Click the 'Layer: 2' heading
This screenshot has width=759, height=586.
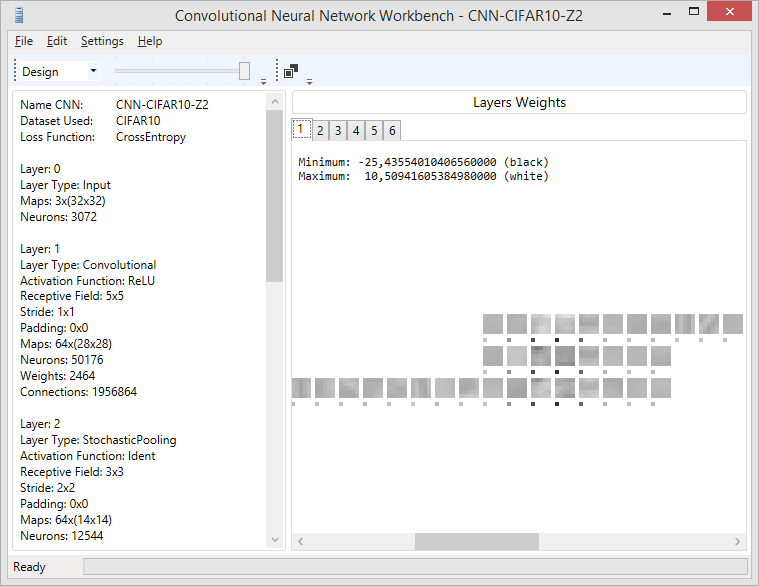click(x=40, y=424)
